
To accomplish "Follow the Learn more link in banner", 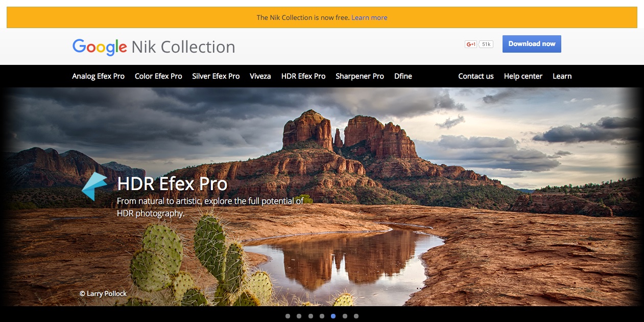I will tap(369, 17).
